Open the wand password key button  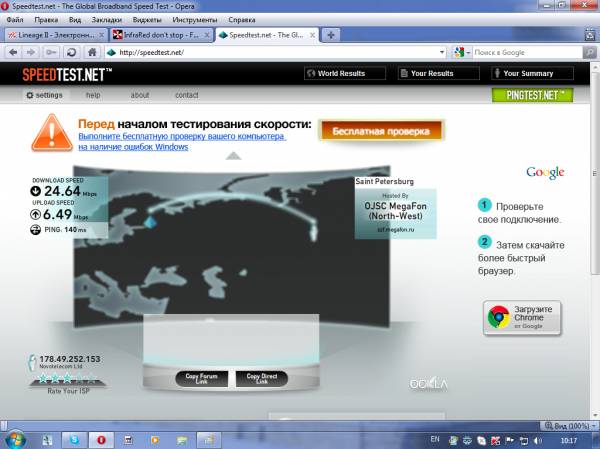click(51, 52)
